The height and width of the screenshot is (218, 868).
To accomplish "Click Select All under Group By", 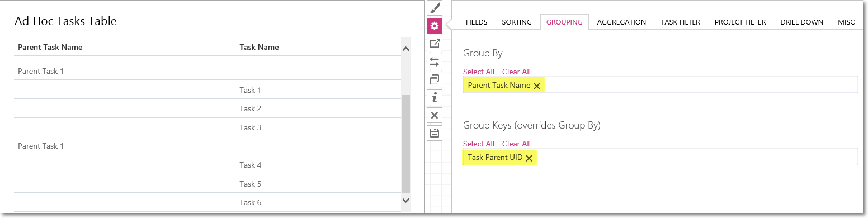I will point(479,72).
